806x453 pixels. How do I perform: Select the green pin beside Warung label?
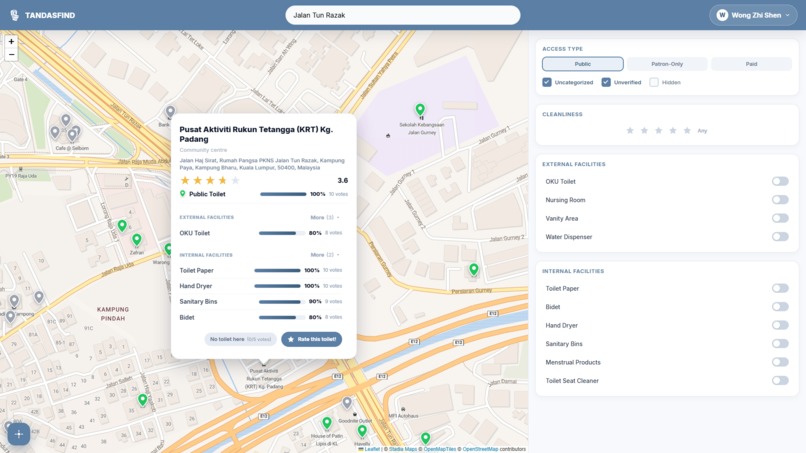coord(168,249)
